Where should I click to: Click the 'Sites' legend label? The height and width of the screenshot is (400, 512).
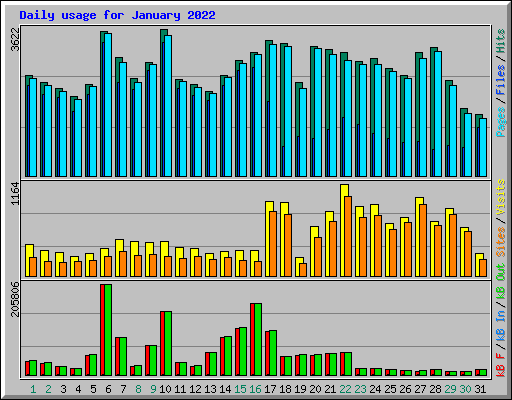tap(501, 242)
